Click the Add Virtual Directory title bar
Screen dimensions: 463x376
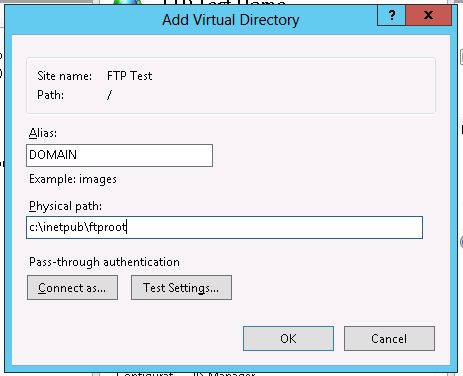coord(231,20)
